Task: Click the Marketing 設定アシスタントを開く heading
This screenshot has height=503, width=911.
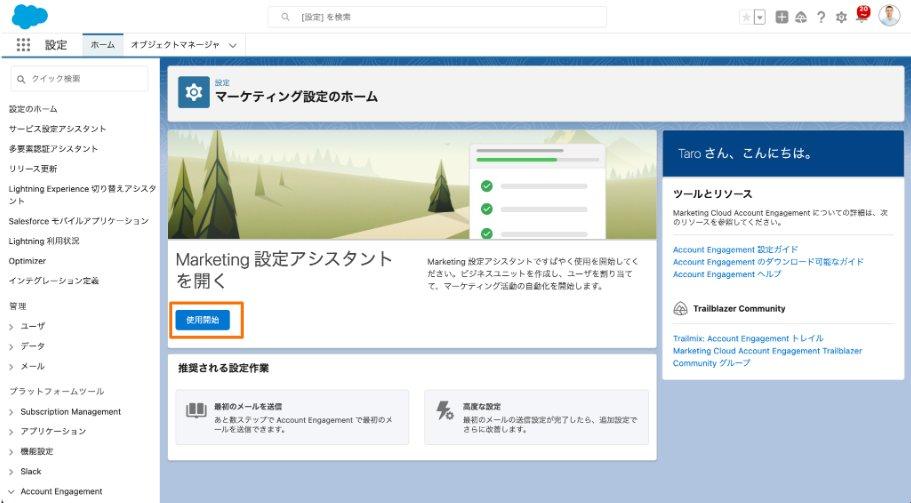Action: 285,270
